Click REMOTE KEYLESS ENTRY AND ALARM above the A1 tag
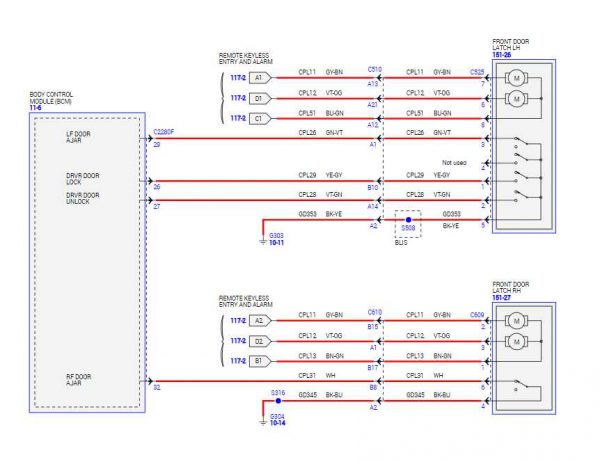 click(x=246, y=59)
